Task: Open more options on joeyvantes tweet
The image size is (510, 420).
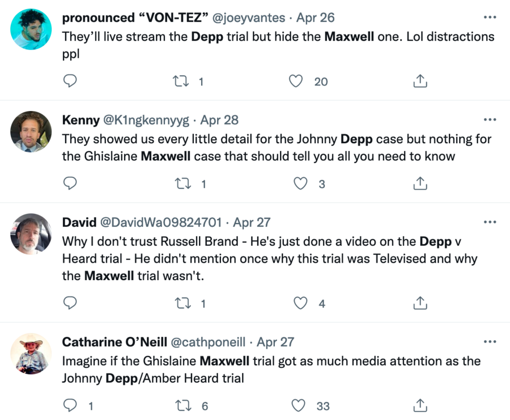Action: tap(490, 18)
